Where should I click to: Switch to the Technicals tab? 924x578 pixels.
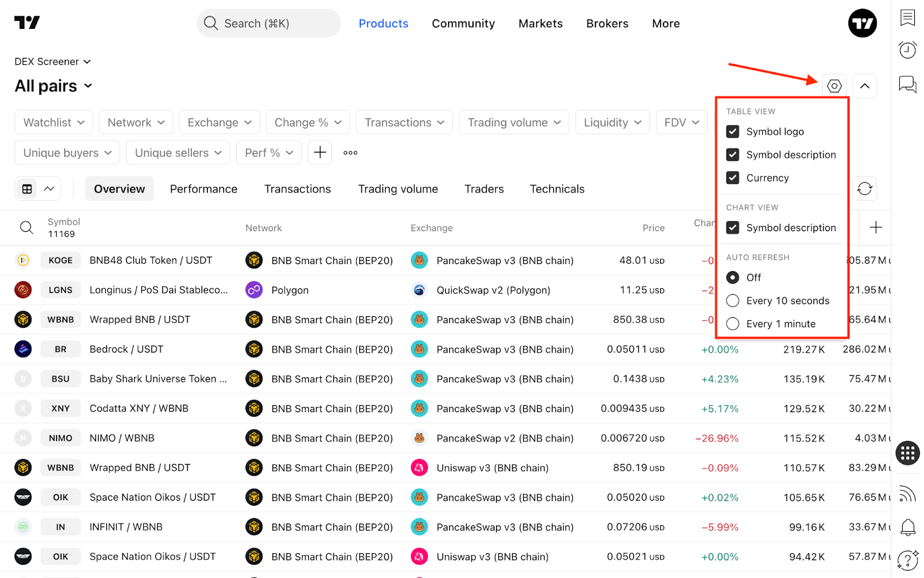pyautogui.click(x=557, y=189)
